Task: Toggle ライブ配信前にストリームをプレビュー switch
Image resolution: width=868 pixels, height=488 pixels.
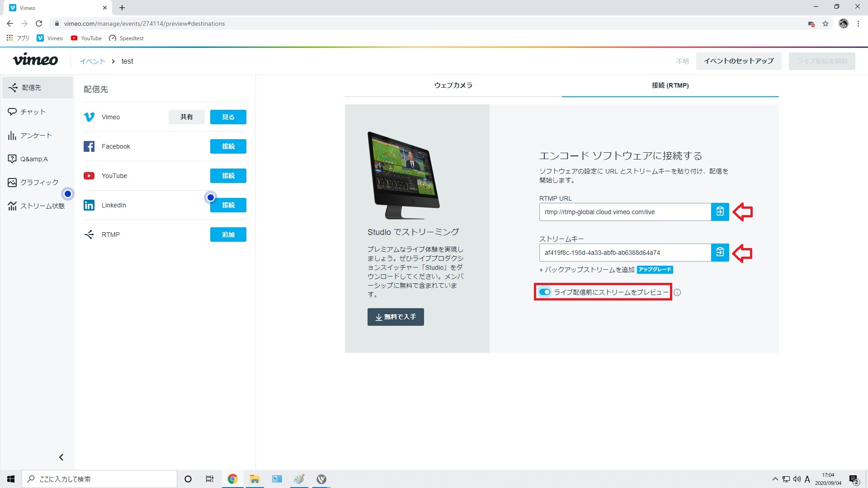Action: tap(545, 292)
